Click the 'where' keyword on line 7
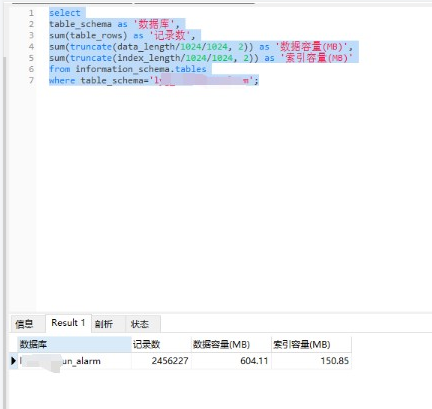 point(62,80)
